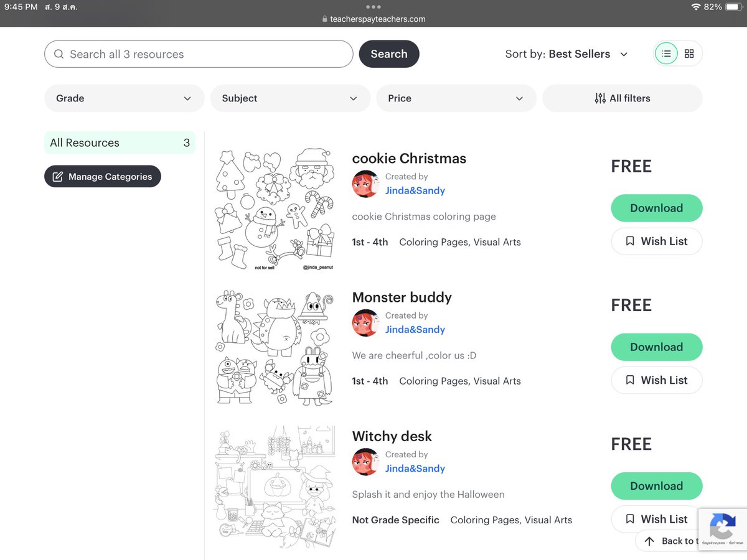
Task: Open the cookie Christmas title link
Action: (x=409, y=158)
